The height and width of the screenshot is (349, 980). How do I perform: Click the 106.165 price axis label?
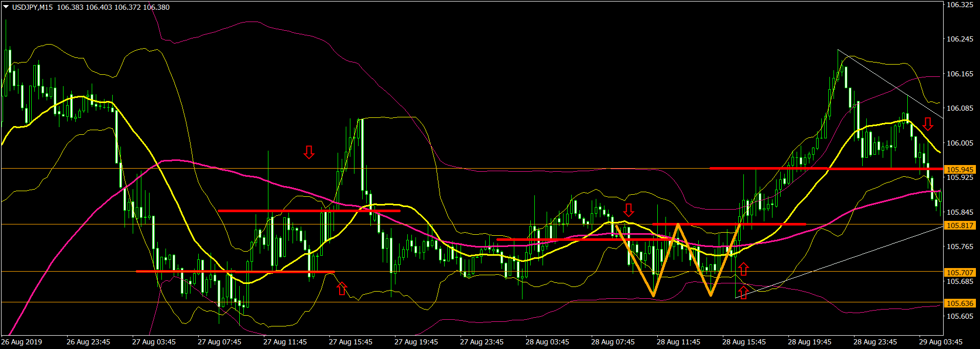[960, 74]
